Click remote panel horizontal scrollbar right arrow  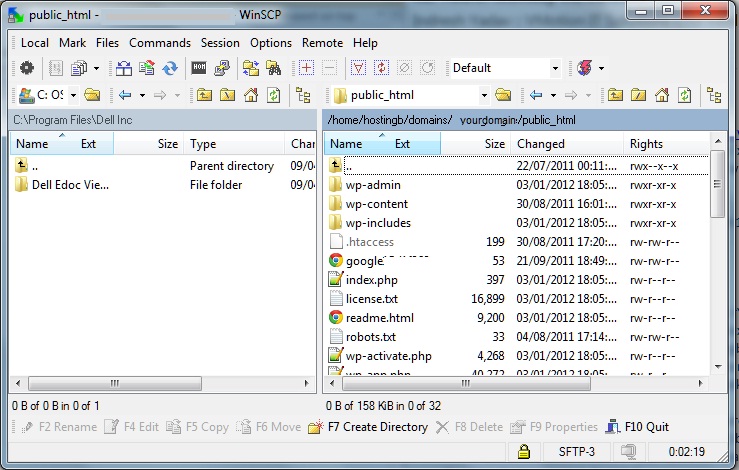click(x=700, y=383)
